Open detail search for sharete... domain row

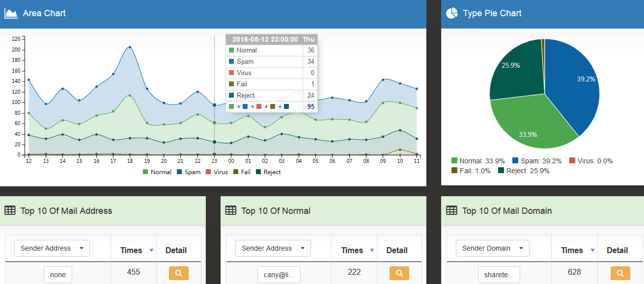620,273
